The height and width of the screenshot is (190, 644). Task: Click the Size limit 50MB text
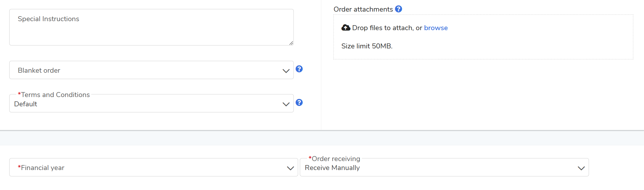point(367,46)
